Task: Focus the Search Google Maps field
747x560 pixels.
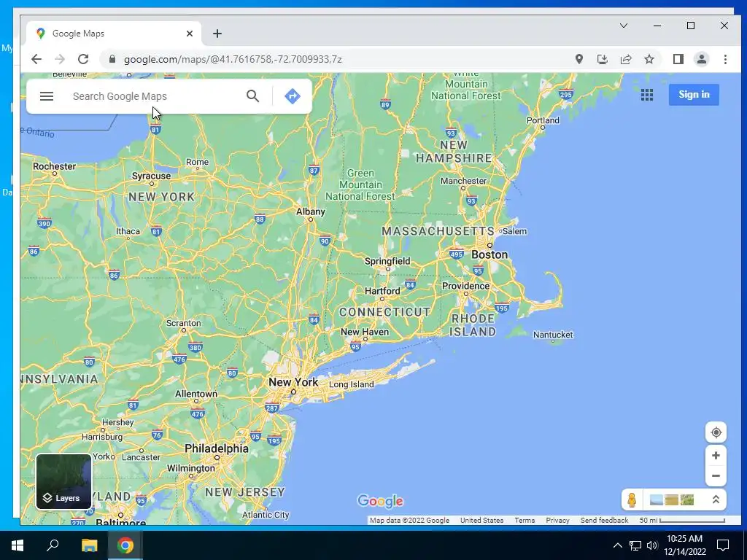Action: 155,96
